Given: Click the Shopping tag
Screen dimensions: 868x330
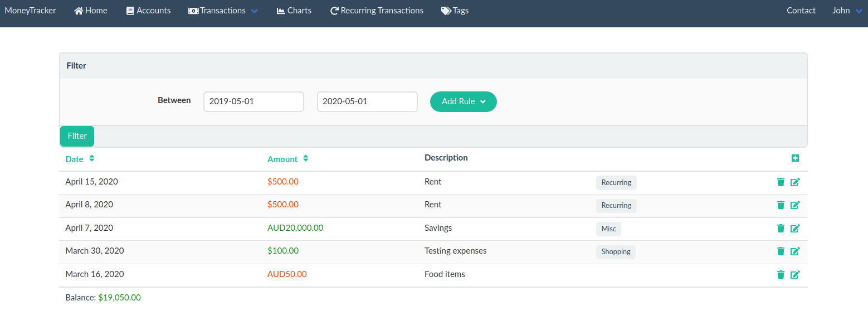Looking at the screenshot, I should (616, 251).
